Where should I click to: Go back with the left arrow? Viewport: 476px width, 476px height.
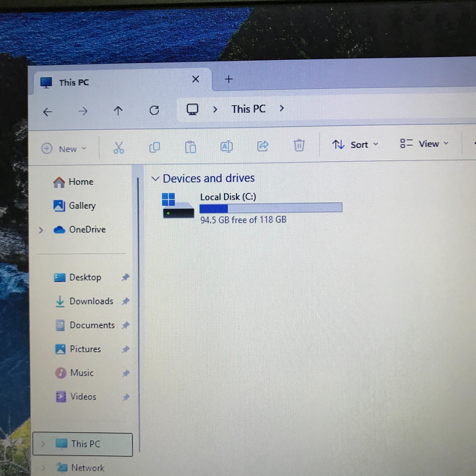click(x=48, y=112)
